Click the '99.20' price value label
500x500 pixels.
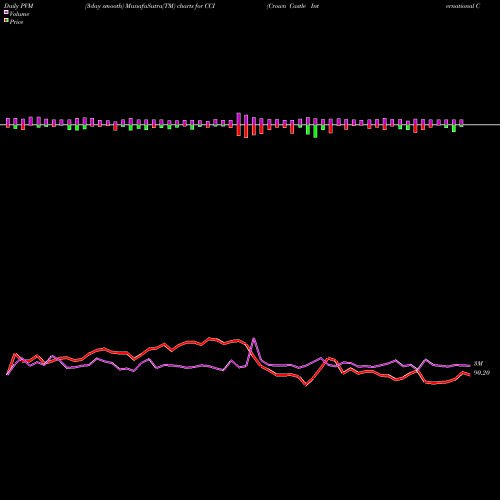tap(482, 373)
